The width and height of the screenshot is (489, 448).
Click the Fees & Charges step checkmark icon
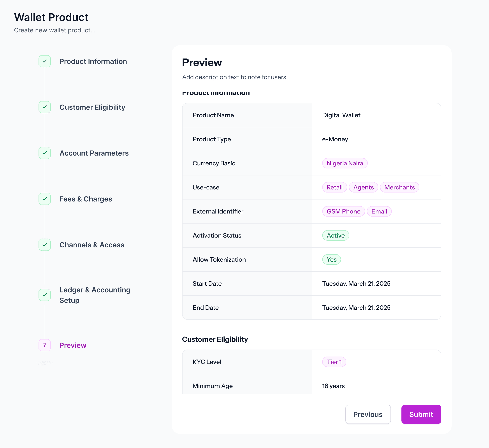click(x=45, y=199)
